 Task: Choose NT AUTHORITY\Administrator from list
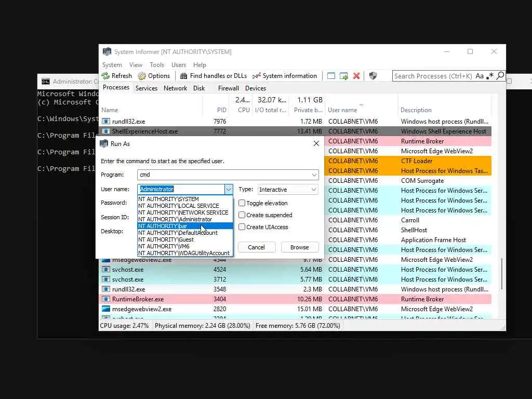(185, 220)
